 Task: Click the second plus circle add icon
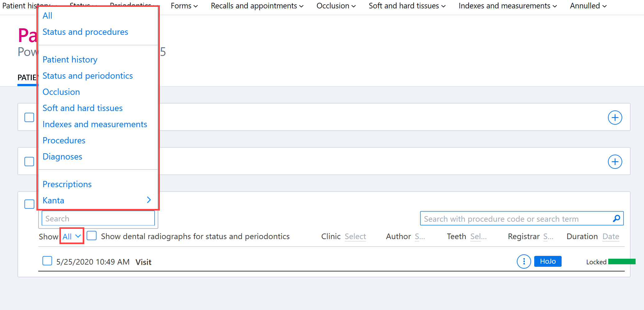click(615, 162)
